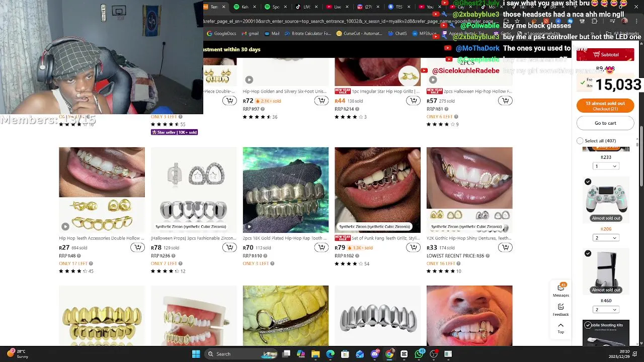Add the R72 six-foot unisex grillz to cart
Viewport: 644px width, 362px height.
[x=321, y=101]
